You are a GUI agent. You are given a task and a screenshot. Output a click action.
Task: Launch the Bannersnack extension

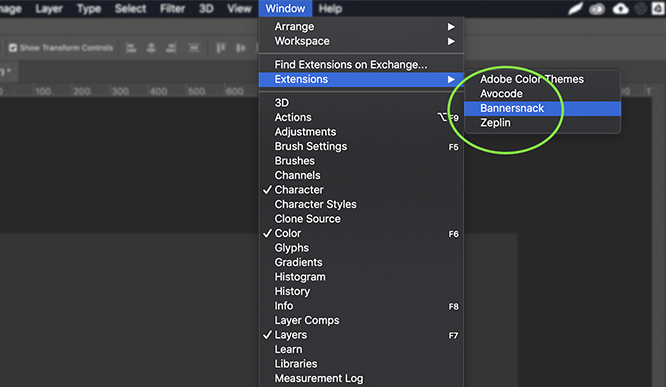click(x=542, y=108)
